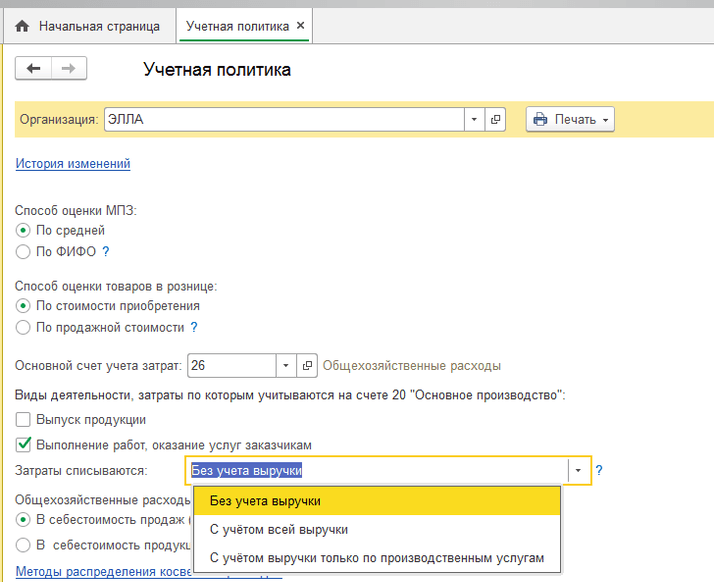Enable the Выпуск продукции checkbox

pos(23,420)
